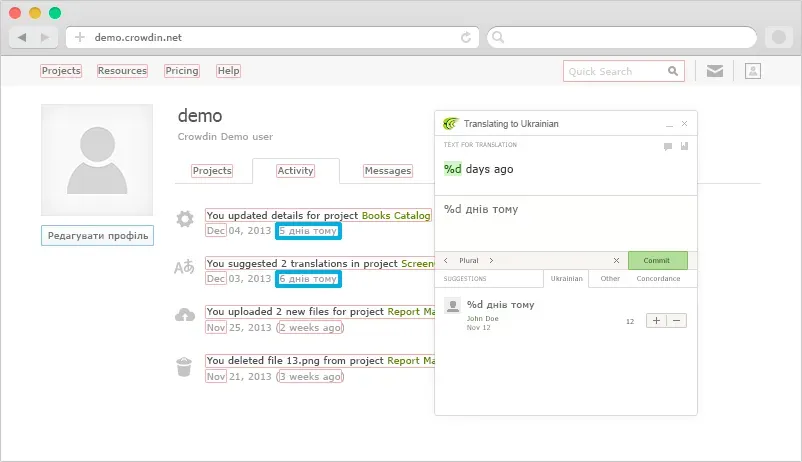
Task: Minimize the Translating to Ukrainian panel
Action: click(x=669, y=124)
